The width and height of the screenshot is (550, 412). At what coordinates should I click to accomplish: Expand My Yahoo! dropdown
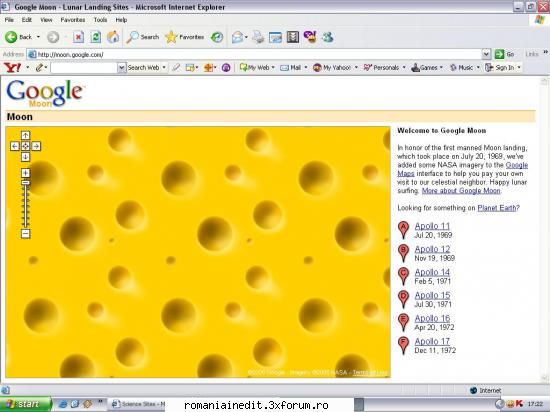(x=356, y=67)
